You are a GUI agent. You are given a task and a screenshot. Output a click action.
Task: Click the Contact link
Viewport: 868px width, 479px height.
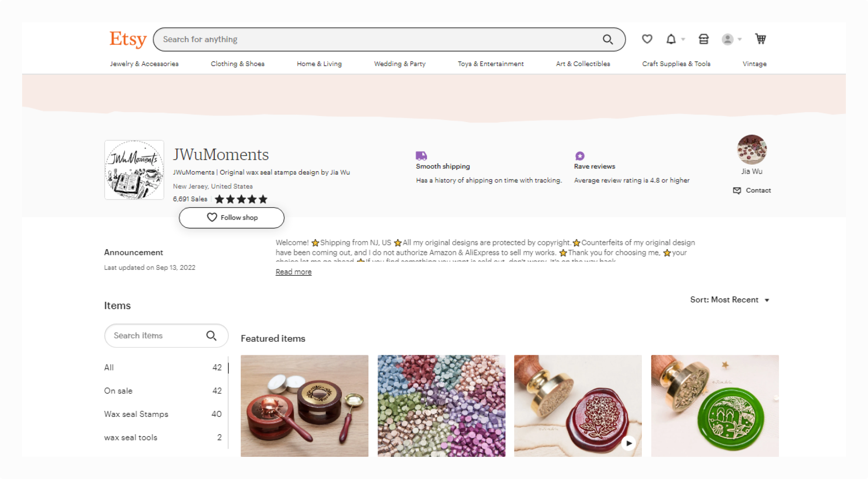click(758, 190)
